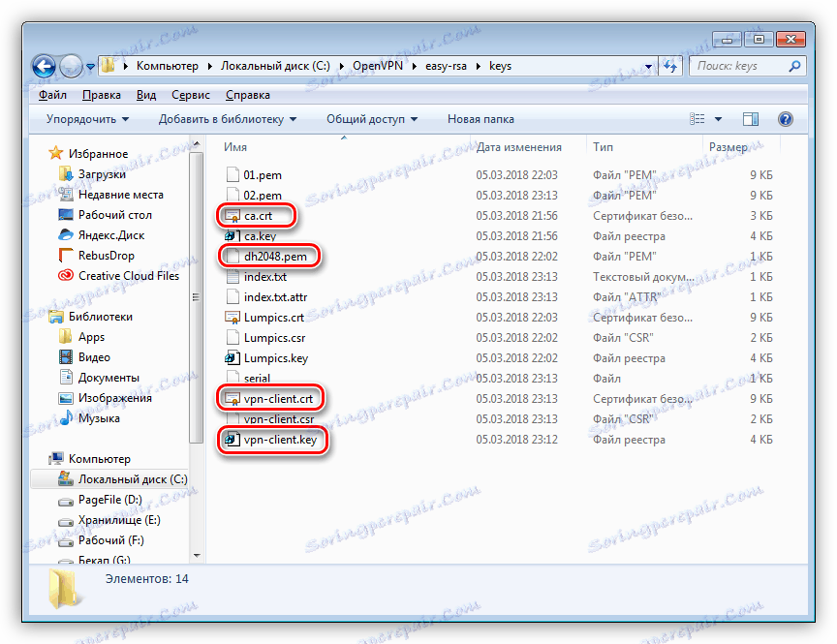The image size is (837, 644).
Task: Select the index.txt text document icon
Action: tap(232, 277)
